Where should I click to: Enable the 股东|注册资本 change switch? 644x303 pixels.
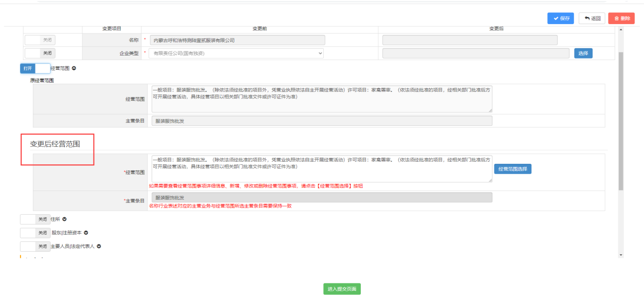pyautogui.click(x=35, y=233)
